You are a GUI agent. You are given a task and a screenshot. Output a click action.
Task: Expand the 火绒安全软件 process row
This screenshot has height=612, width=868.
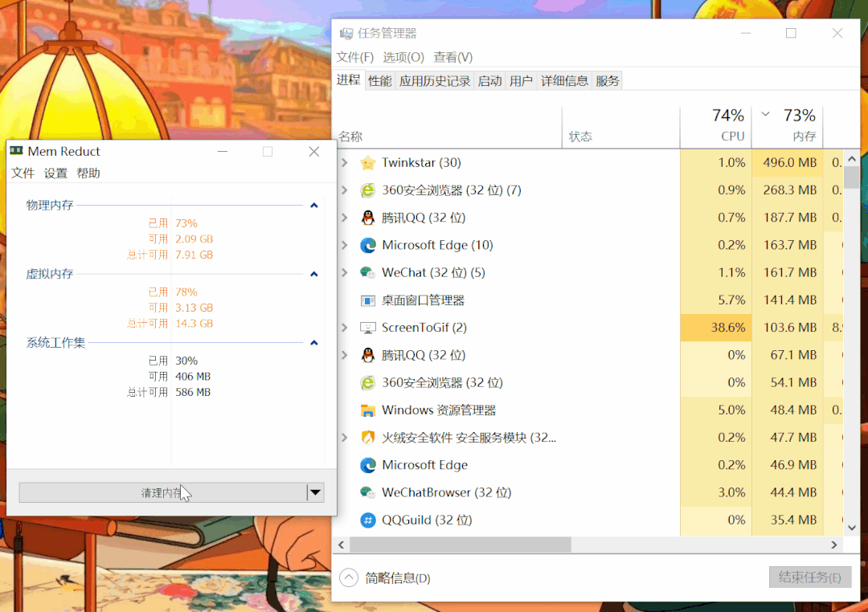coord(345,437)
